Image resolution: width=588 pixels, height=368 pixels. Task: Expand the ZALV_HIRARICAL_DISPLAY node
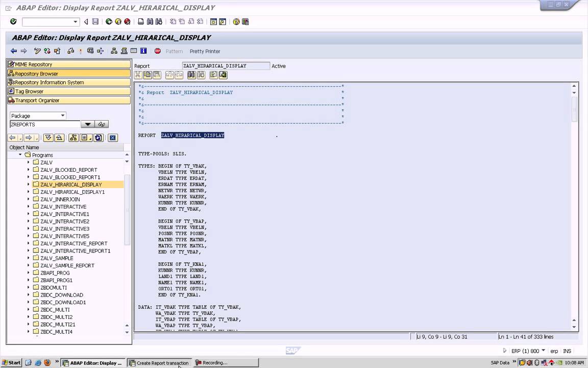point(28,185)
